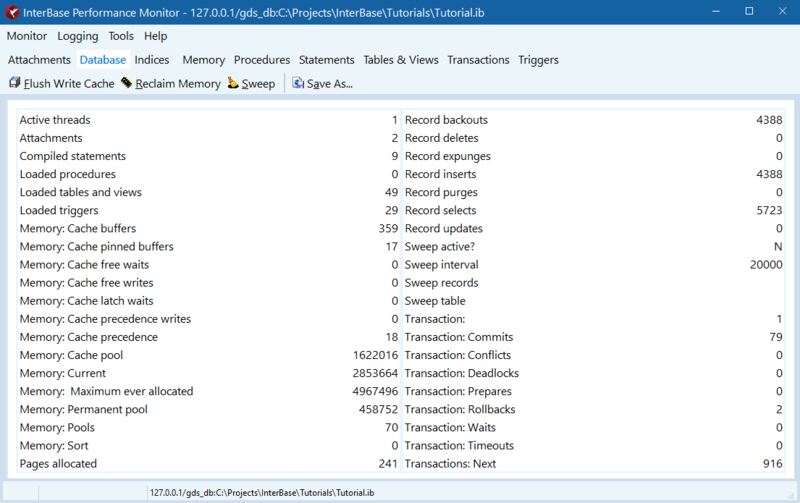
Task: Switch to the Triggers tab
Action: (538, 60)
